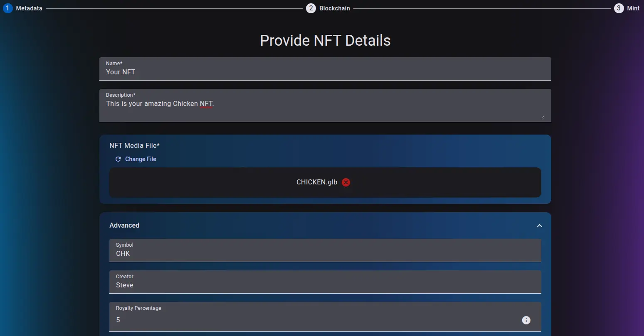Image resolution: width=644 pixels, height=336 pixels.
Task: Collapse the Advanced section with the chevron
Action: click(x=539, y=226)
